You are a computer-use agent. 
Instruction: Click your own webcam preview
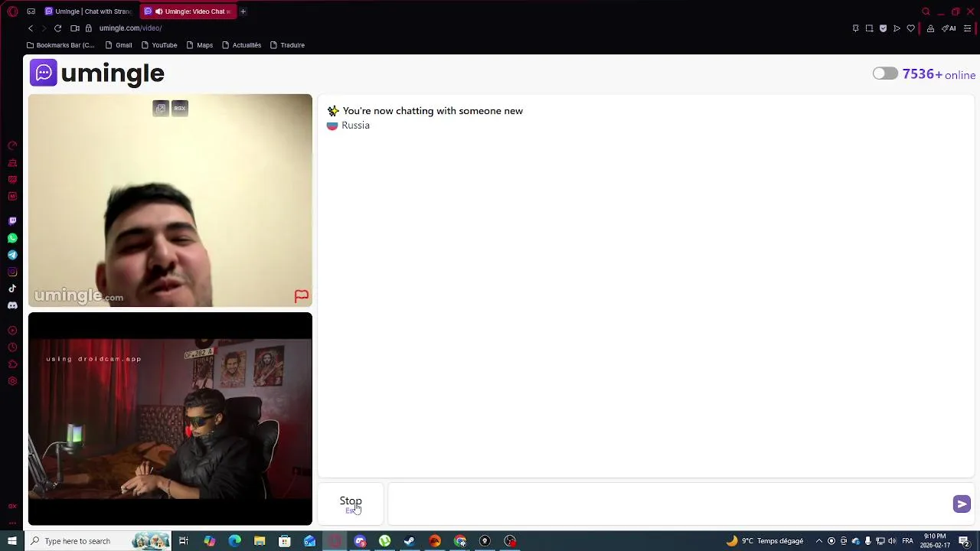(170, 419)
